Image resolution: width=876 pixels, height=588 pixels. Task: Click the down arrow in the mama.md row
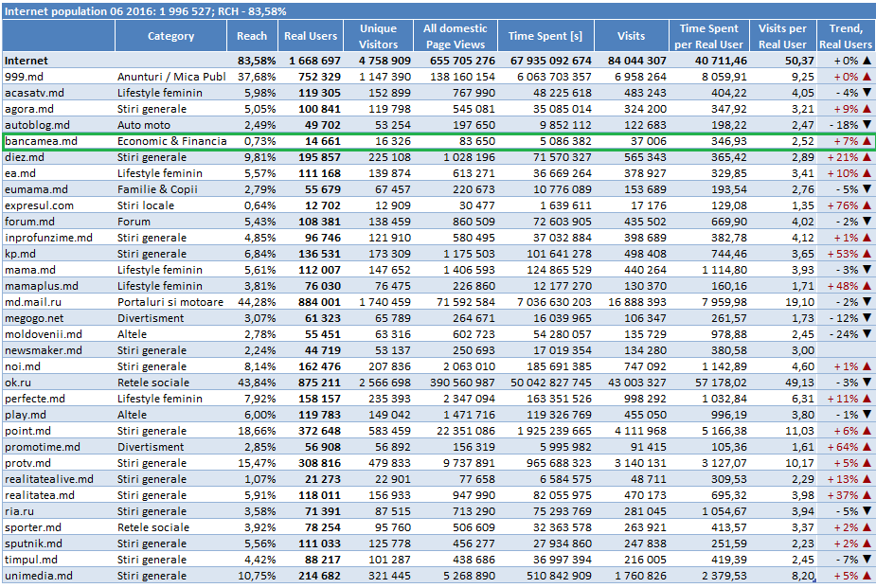867,270
